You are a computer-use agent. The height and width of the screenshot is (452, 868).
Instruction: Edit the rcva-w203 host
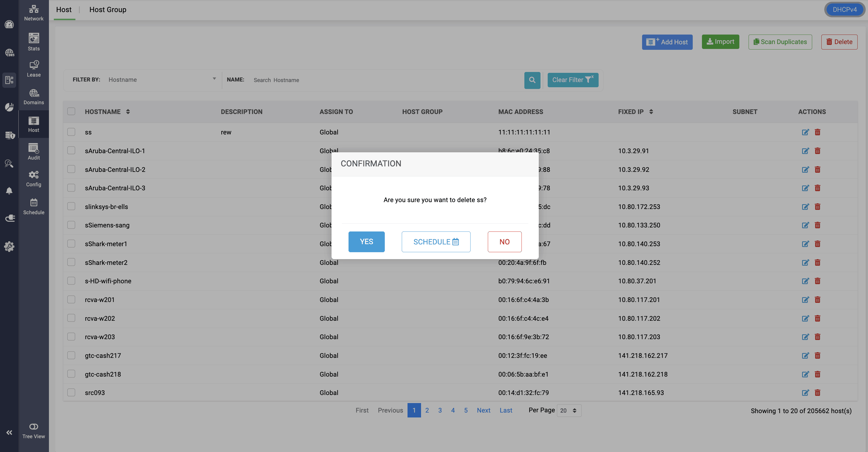[805, 337]
